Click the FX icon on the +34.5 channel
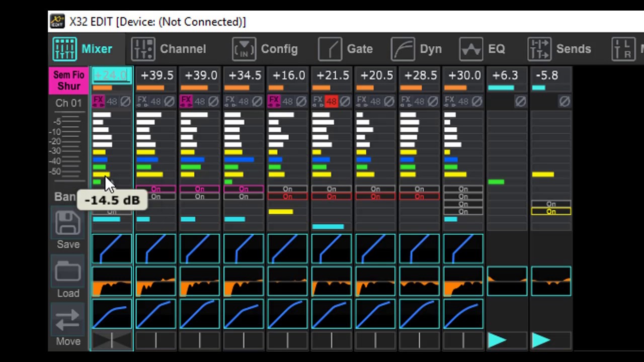 coord(230,102)
